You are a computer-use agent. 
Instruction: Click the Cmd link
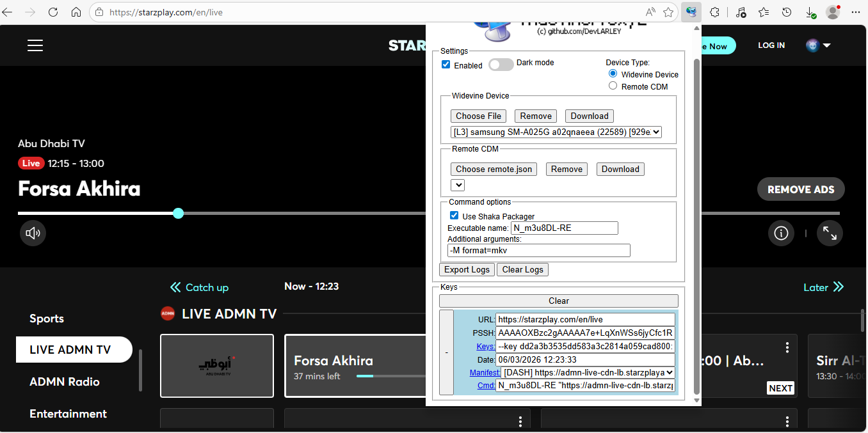[486, 386]
